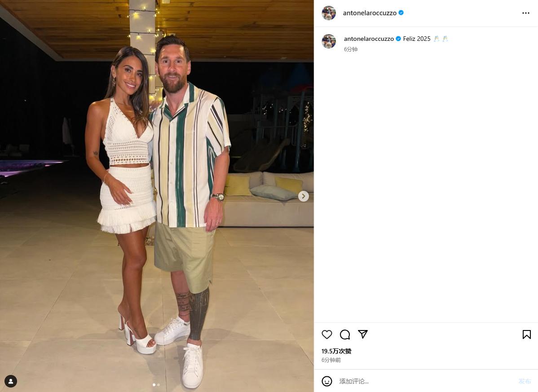Viewport: 538px width, 392px height.
Task: Open antonelaroccuzzo profile from header username
Action: tap(370, 13)
